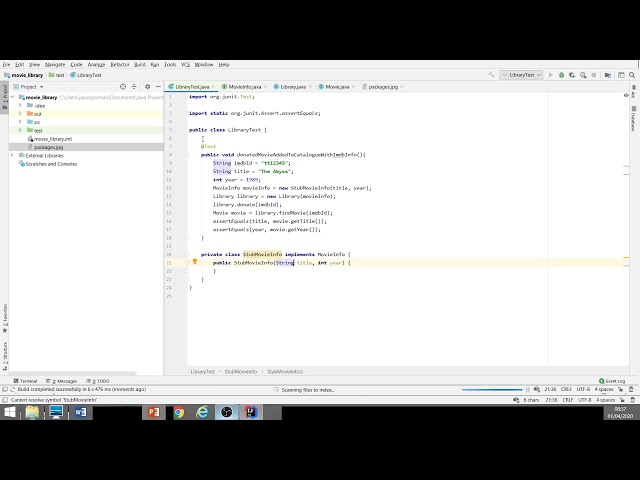Pause indexing via button beside progress bar
Image resolution: width=640 pixels, height=480 pixels.
(528, 389)
